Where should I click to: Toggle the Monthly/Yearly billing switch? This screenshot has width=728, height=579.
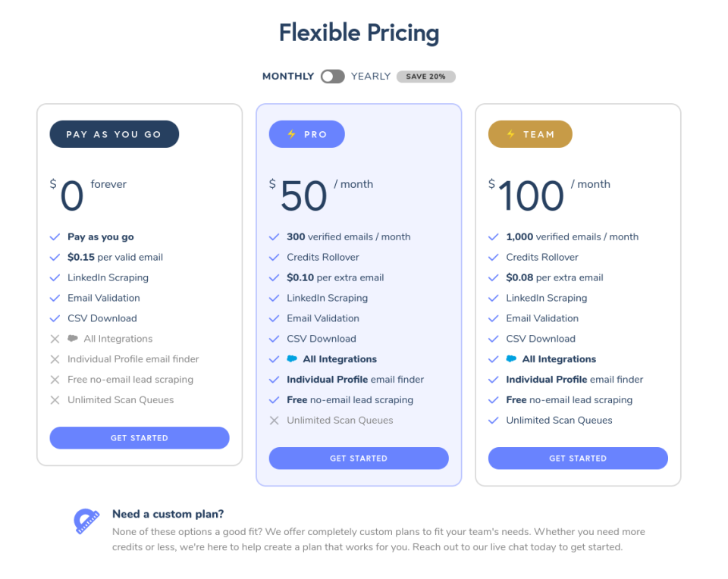tap(332, 77)
